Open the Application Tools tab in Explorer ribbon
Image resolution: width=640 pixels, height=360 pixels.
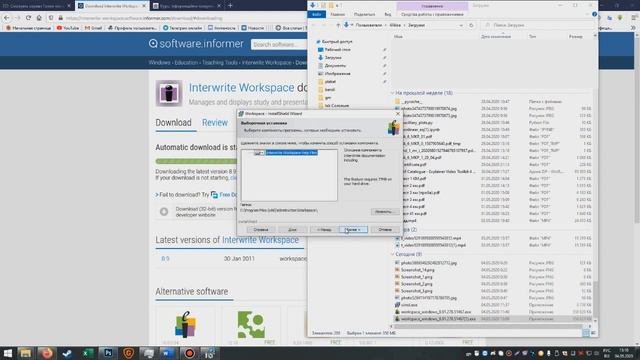[432, 14]
